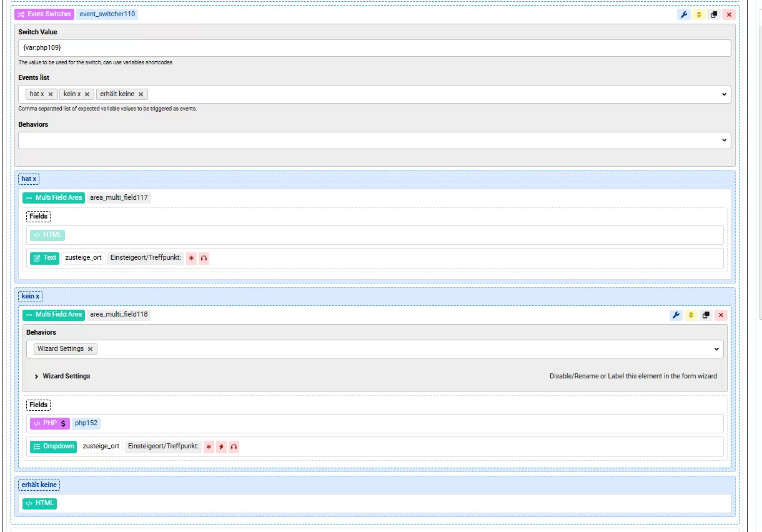Click Einsteigeort/Treffpunkt label in Dropdown row

[x=163, y=446]
